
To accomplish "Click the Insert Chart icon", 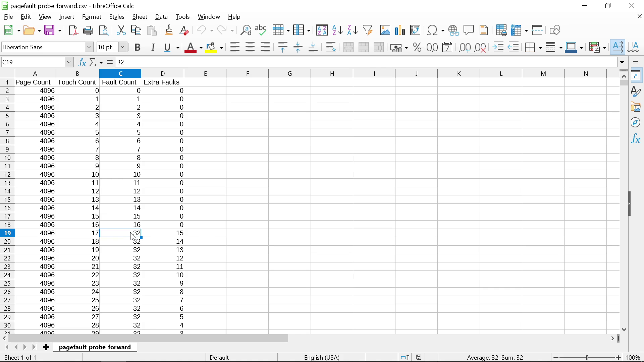I will point(400,30).
